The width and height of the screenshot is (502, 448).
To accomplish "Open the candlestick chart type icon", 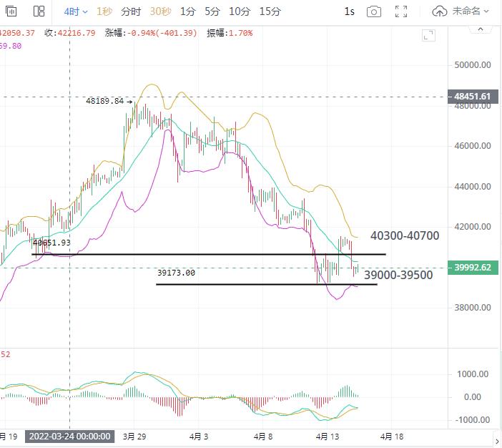I will 12,11.
